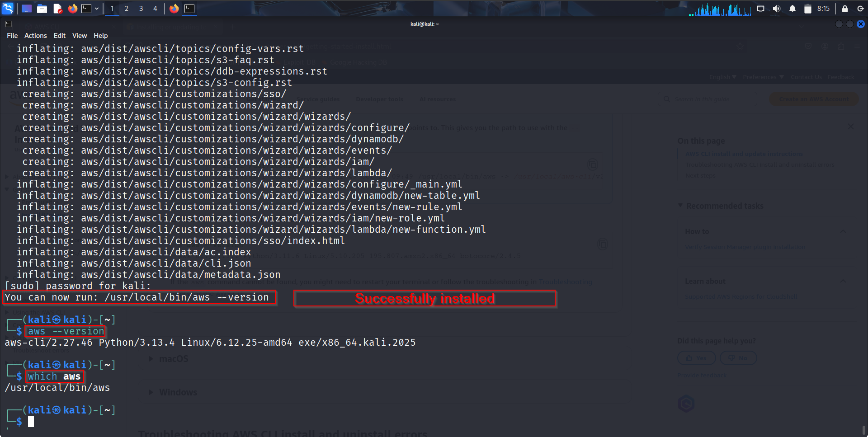Switch to workspace 4
Viewport: 868px width, 437px height.
pyautogui.click(x=155, y=9)
